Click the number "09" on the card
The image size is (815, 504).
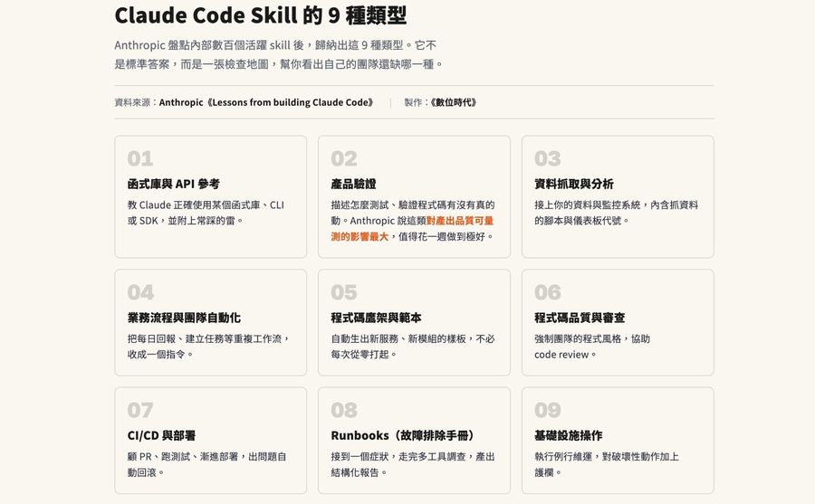pyautogui.click(x=548, y=410)
